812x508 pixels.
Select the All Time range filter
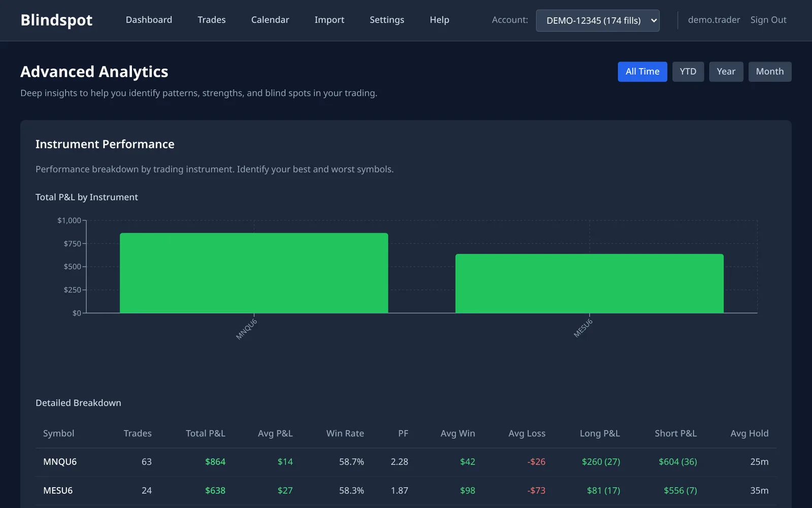642,72
